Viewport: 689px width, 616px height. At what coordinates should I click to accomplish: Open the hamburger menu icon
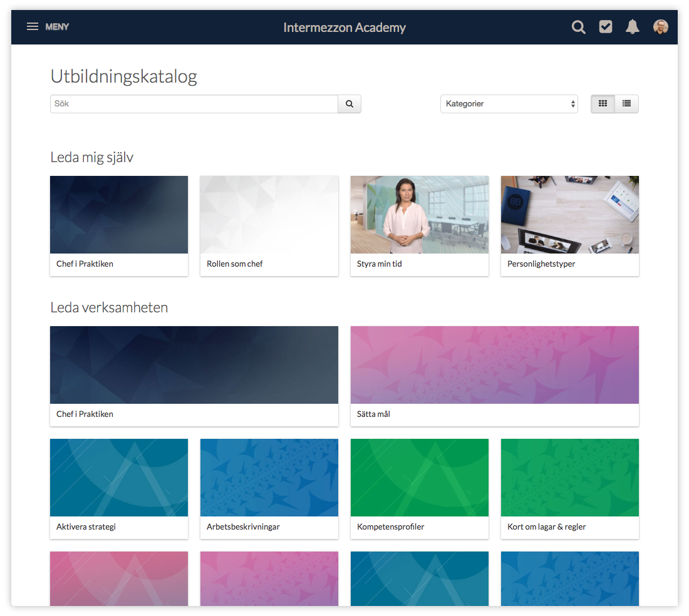click(33, 27)
